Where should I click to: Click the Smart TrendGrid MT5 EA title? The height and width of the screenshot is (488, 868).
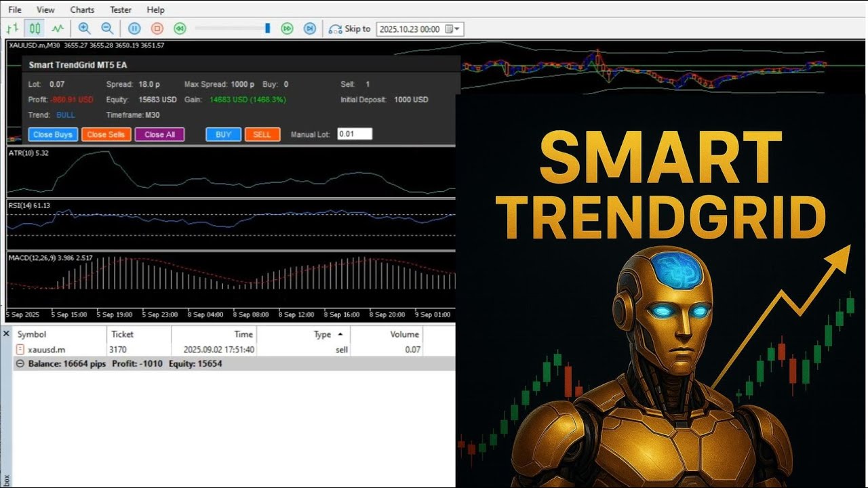click(78, 65)
